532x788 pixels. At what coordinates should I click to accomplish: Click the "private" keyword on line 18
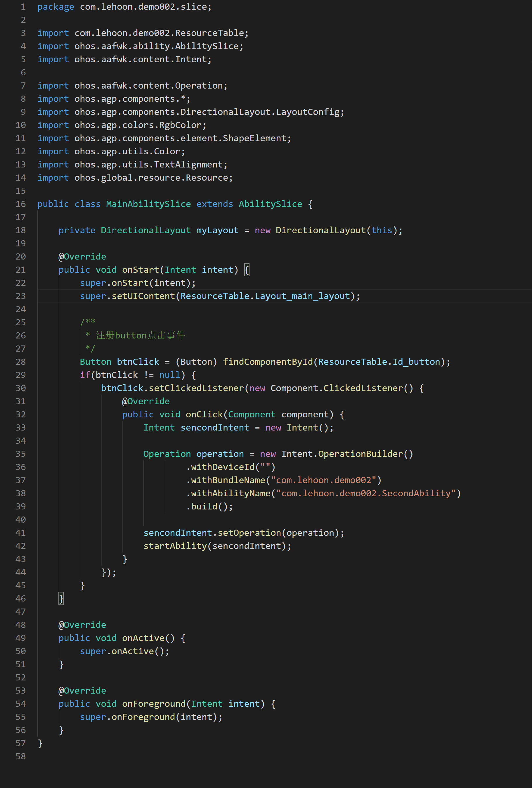(x=77, y=231)
